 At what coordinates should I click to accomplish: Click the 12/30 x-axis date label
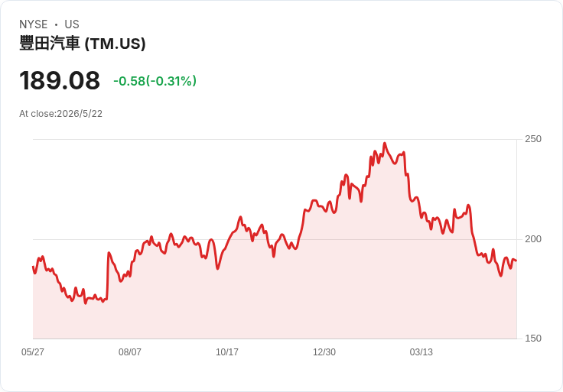324,352
